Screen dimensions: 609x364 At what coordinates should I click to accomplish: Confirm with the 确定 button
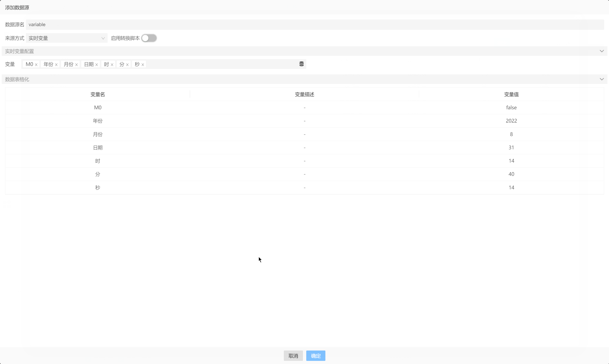click(x=316, y=356)
